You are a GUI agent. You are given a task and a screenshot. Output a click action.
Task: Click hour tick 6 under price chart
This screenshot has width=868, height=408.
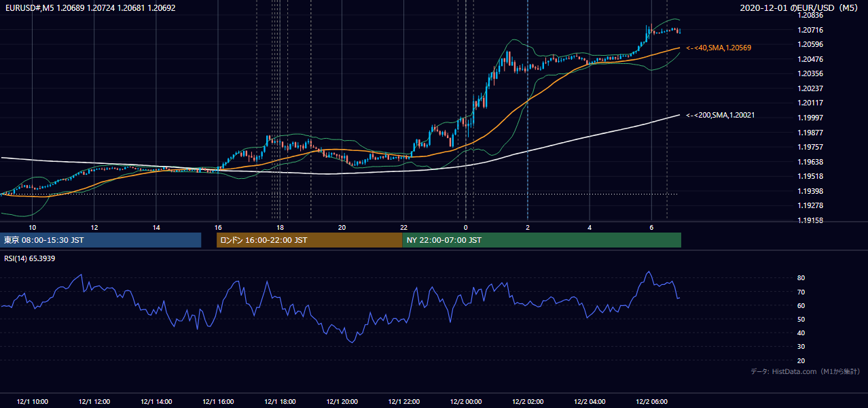pos(651,227)
